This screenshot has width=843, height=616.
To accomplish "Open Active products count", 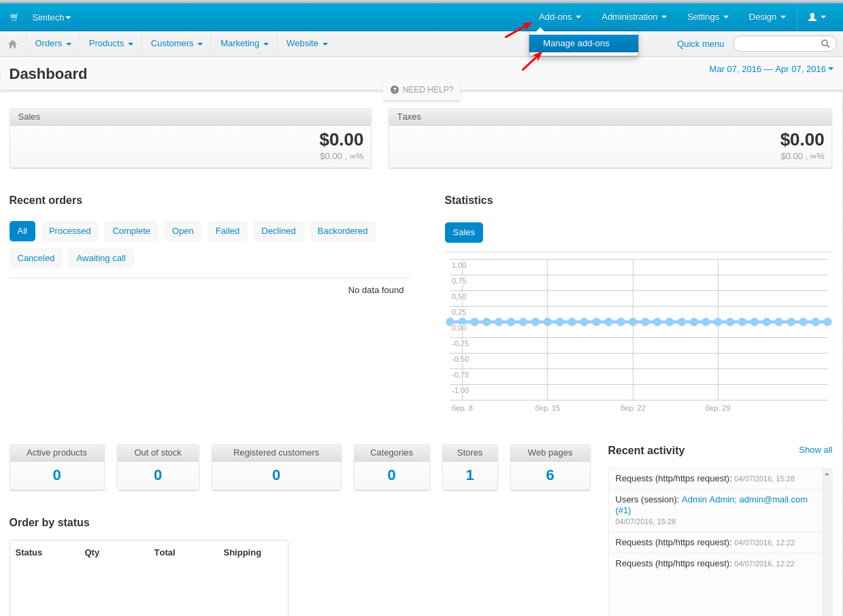I will tap(56, 475).
